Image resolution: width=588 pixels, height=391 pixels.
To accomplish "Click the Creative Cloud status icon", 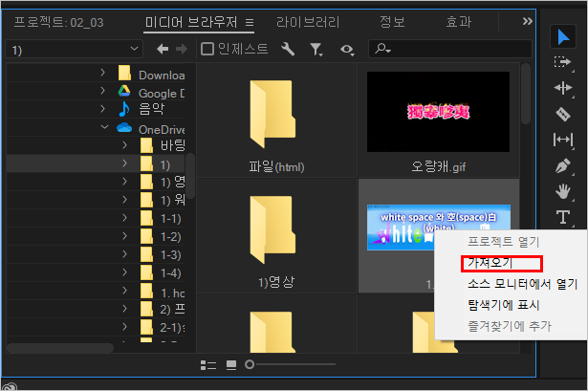I will point(10,386).
